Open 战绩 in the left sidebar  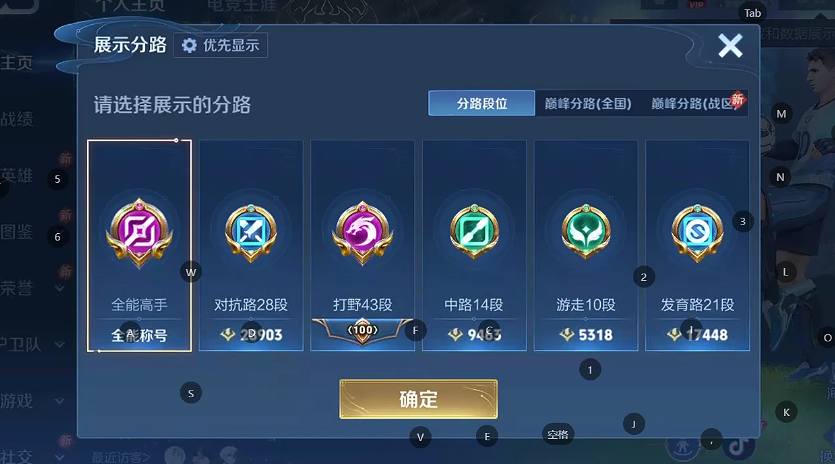coord(16,119)
